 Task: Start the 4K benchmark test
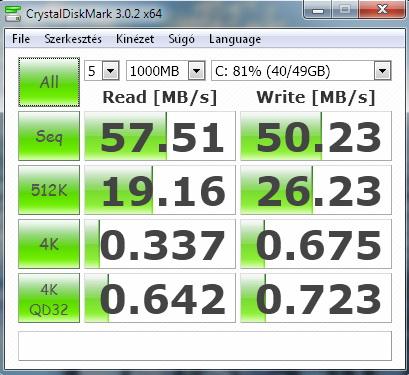pos(49,244)
